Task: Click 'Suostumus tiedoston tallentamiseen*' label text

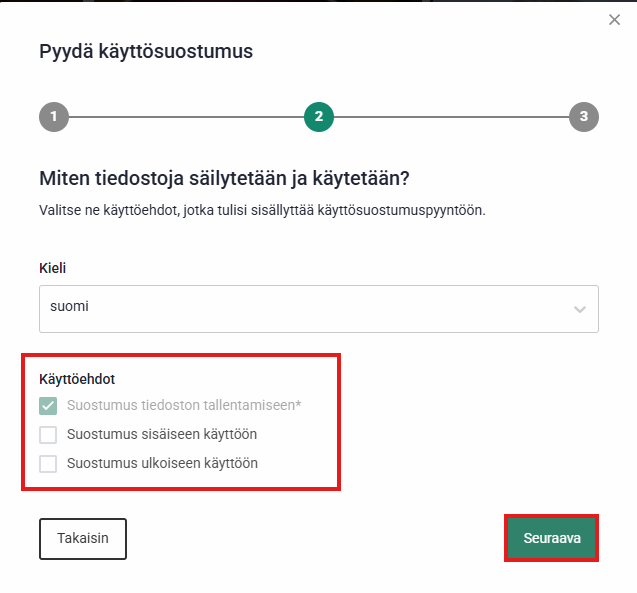Action: pos(184,406)
